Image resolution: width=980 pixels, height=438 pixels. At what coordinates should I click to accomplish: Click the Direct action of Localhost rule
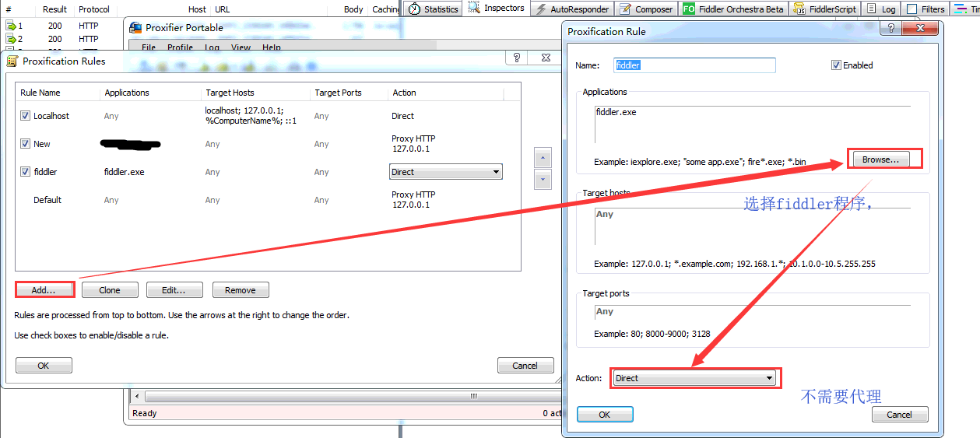[x=402, y=116]
